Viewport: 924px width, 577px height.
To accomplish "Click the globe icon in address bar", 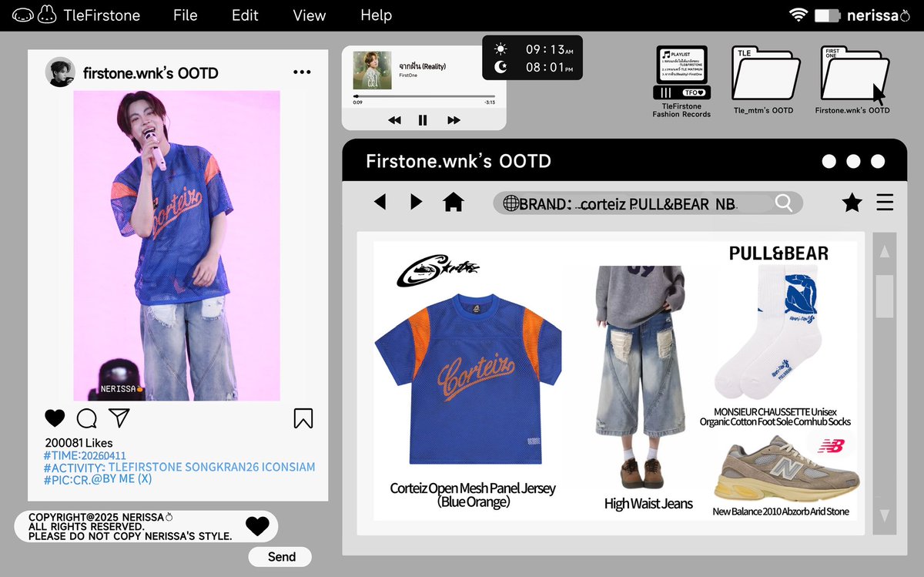I will click(511, 203).
